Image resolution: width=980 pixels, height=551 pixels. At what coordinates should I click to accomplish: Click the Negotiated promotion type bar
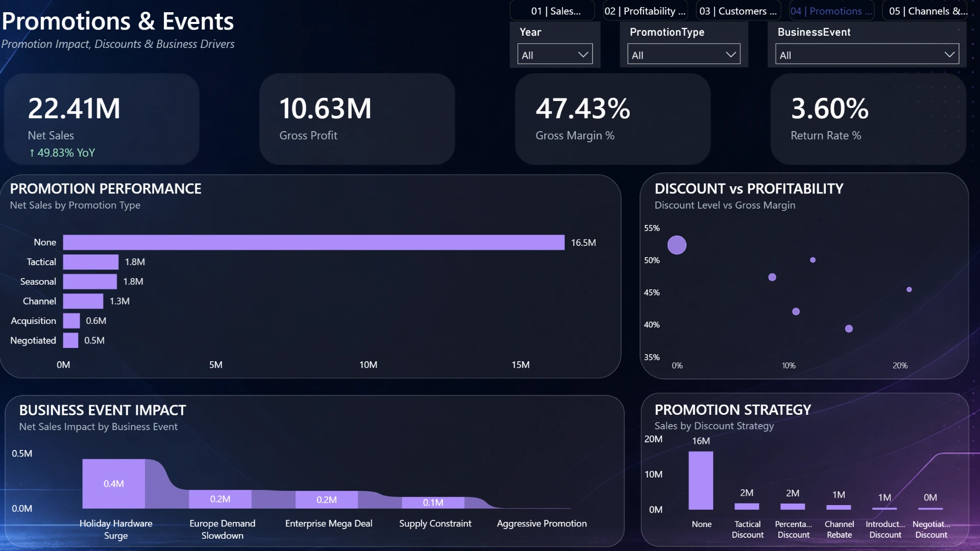pos(70,340)
